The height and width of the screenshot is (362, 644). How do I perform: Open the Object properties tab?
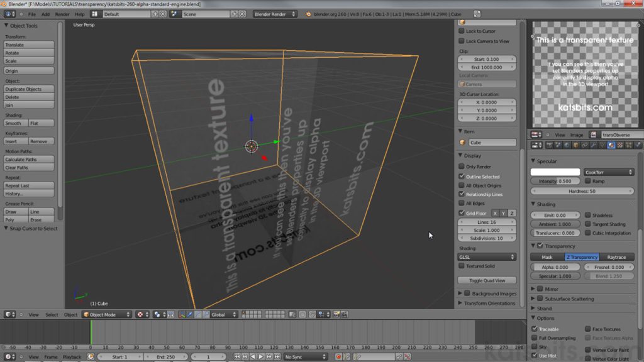(575, 146)
